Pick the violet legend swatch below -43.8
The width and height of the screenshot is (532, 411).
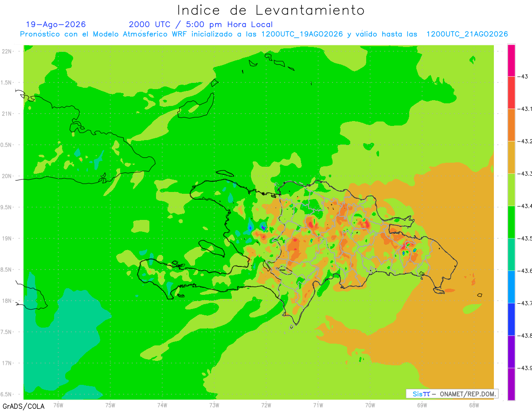click(x=511, y=352)
